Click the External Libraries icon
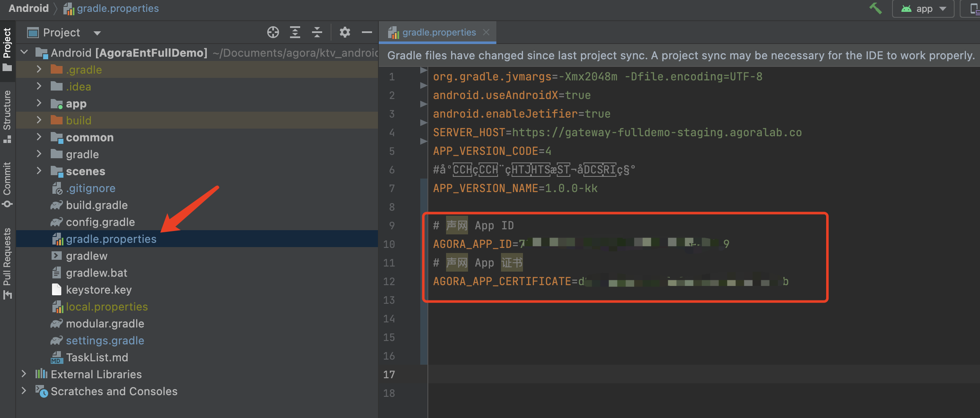Viewport: 980px width, 418px height. [41, 374]
